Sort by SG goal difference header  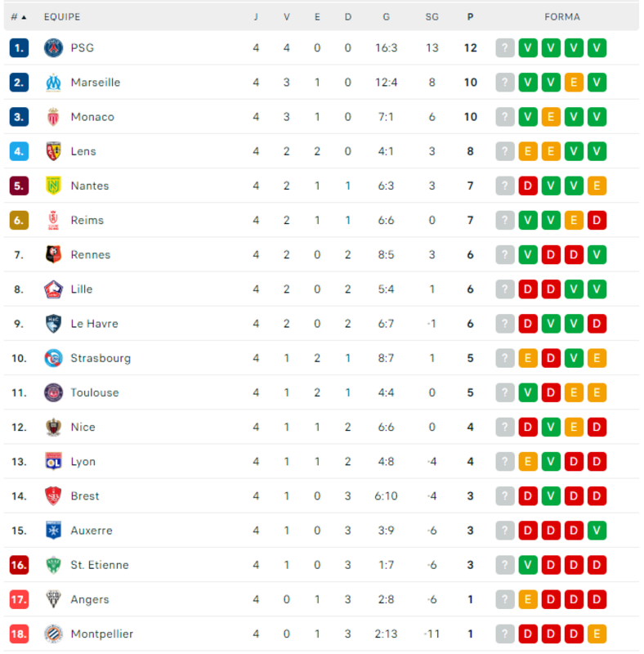pyautogui.click(x=432, y=17)
